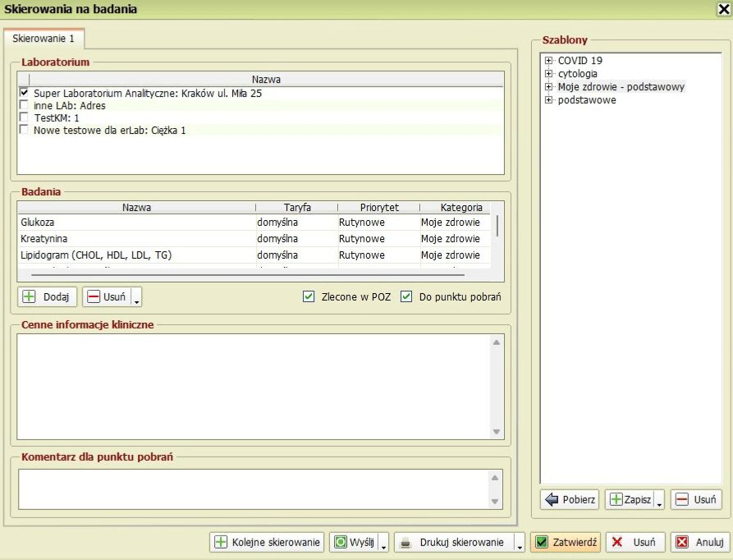Click Usuń button under Szablony
Viewport: 733px width, 560px height.
pos(696,499)
